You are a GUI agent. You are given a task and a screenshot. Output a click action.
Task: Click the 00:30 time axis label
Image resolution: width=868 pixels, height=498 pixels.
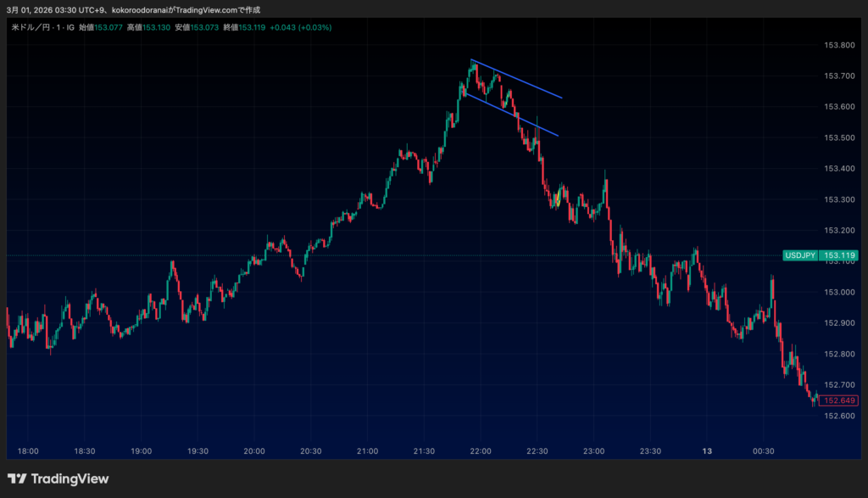pos(764,451)
